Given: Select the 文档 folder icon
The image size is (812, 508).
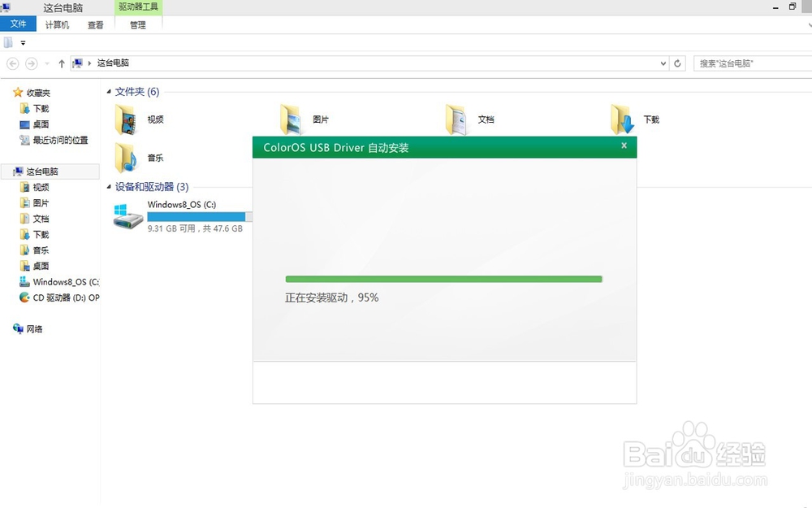Looking at the screenshot, I should pyautogui.click(x=456, y=119).
